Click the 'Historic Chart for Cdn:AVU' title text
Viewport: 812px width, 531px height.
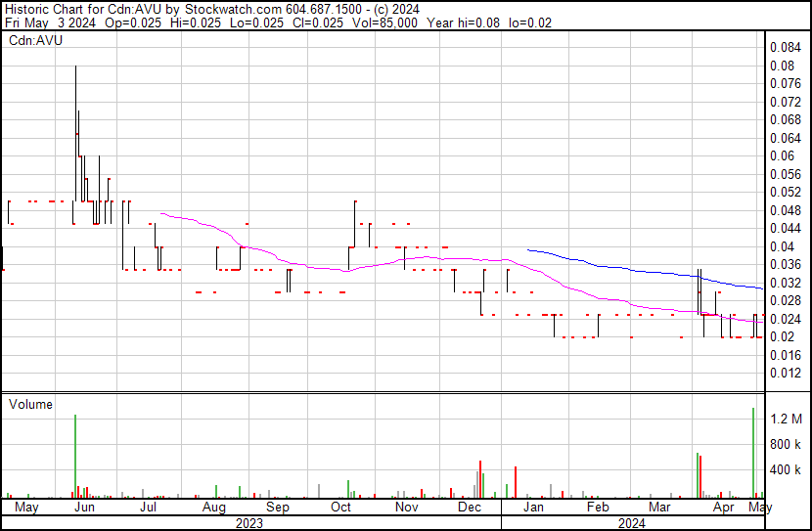[x=83, y=10]
